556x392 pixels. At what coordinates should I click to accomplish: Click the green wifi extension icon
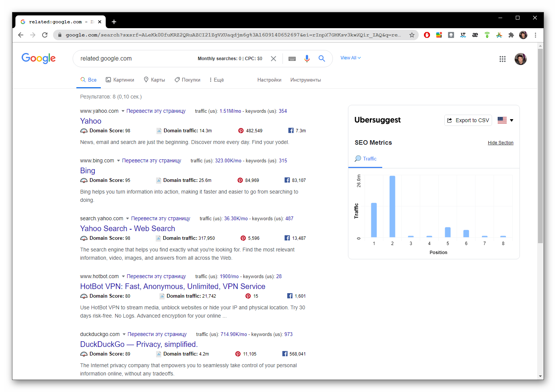[487, 35]
